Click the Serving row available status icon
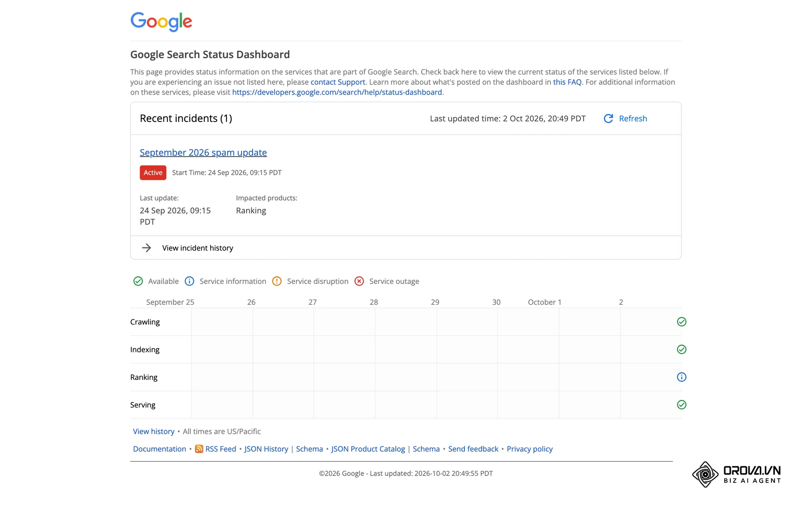The width and height of the screenshot is (812, 508). 682,405
